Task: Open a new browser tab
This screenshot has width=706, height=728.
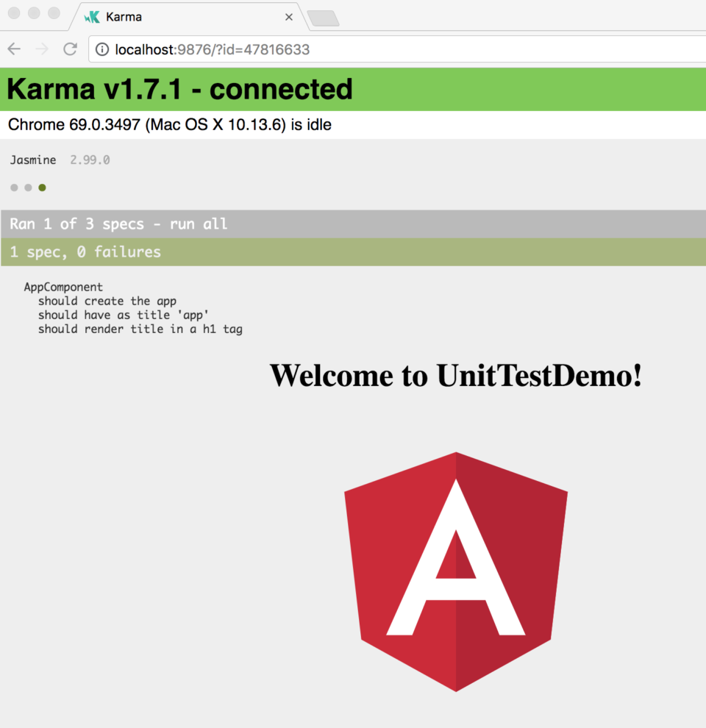Action: [324, 16]
